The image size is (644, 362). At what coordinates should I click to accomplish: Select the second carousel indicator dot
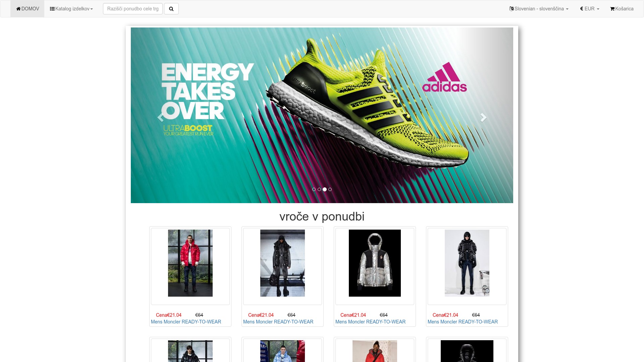point(319,189)
